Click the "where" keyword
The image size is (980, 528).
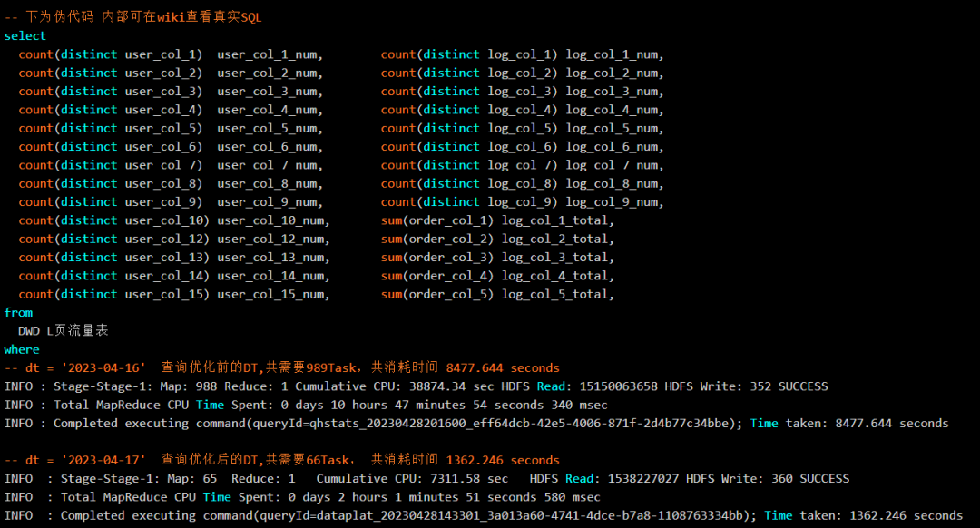[x=22, y=349]
